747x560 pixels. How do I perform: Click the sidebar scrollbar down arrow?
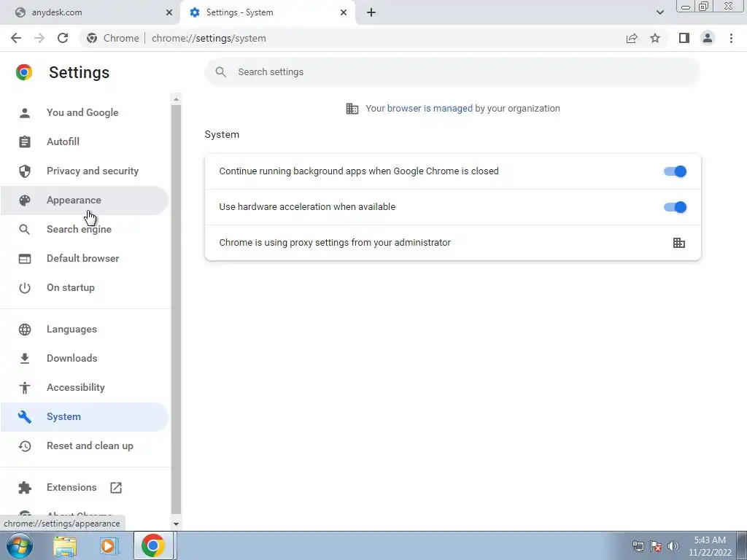177,524
